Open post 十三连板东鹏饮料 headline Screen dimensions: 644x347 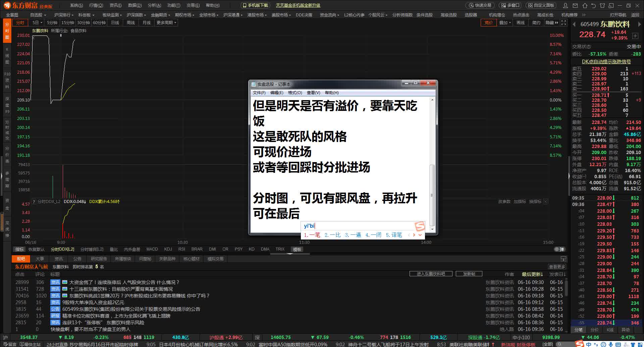[121, 289]
